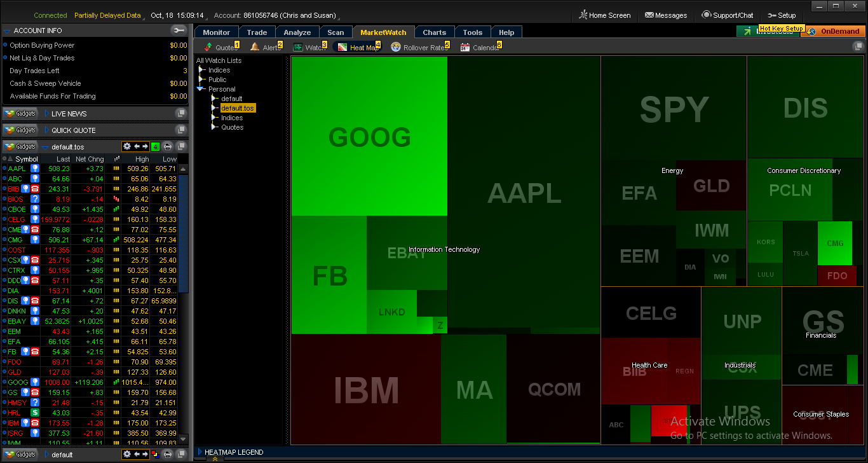Expand the Indices node under All Watch Lists

pos(201,70)
